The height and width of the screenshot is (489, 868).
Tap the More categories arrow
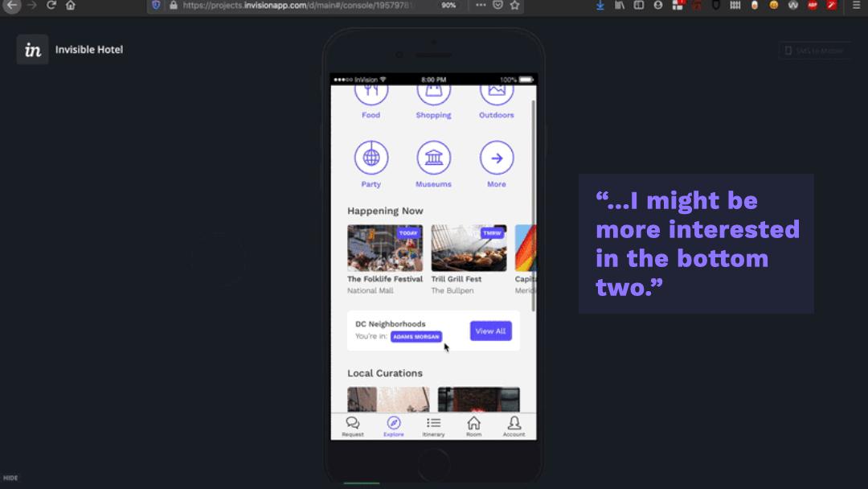[x=497, y=158]
